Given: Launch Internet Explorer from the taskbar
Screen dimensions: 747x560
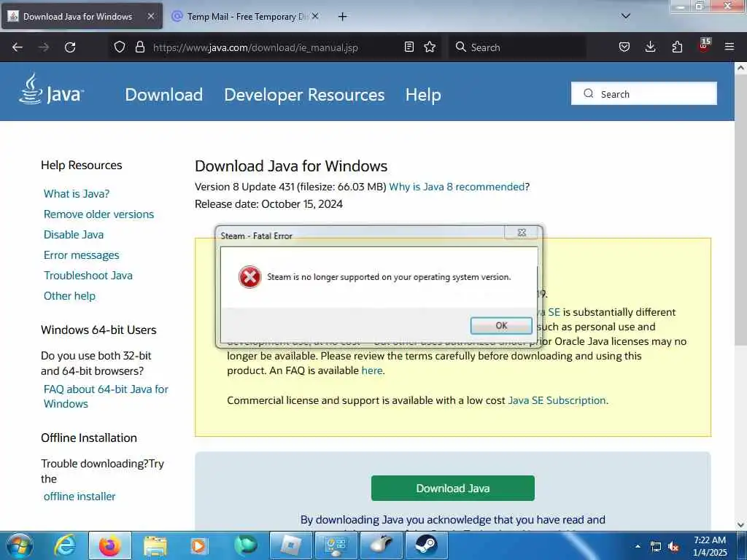Looking at the screenshot, I should pyautogui.click(x=65, y=545).
